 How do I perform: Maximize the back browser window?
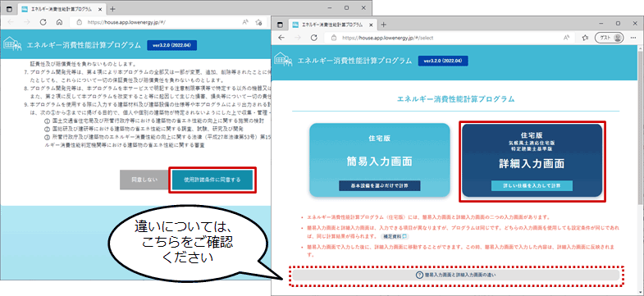coord(347,8)
